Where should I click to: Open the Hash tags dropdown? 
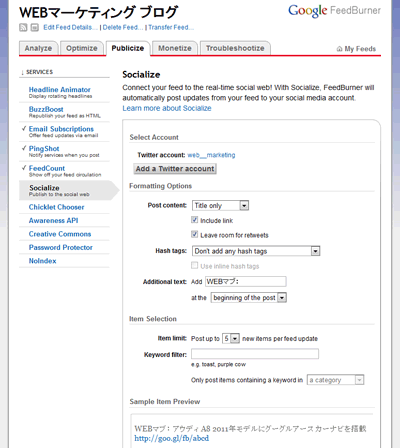tap(256, 251)
